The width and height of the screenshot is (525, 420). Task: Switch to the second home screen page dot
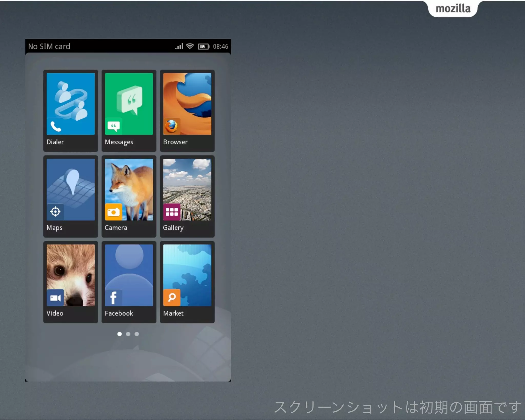click(128, 334)
